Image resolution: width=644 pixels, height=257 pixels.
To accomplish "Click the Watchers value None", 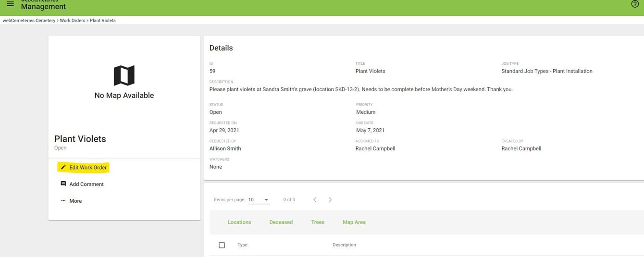I will [216, 167].
